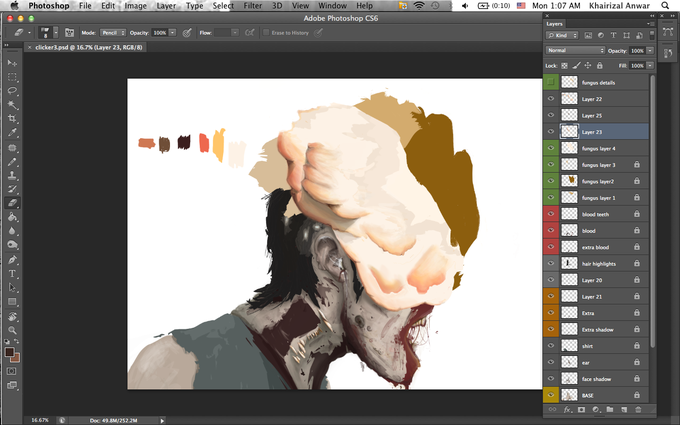
Task: Toggle Quick Mask mode icon
Action: coord(12,371)
